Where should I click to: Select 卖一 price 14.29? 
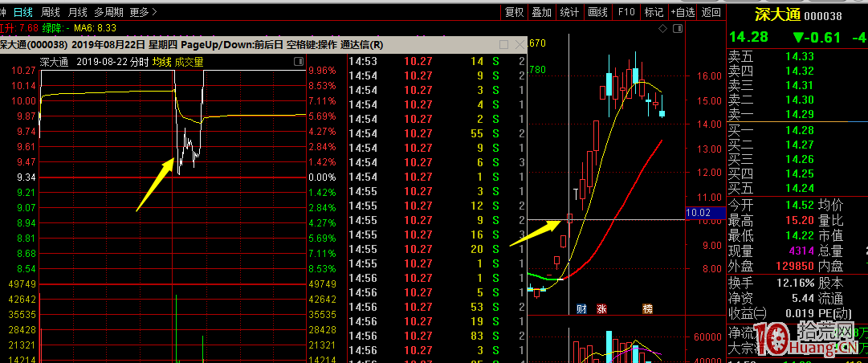pos(800,115)
